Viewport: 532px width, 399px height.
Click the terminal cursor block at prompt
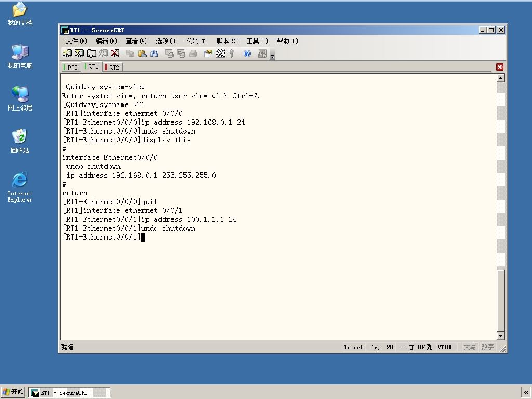tap(143, 237)
